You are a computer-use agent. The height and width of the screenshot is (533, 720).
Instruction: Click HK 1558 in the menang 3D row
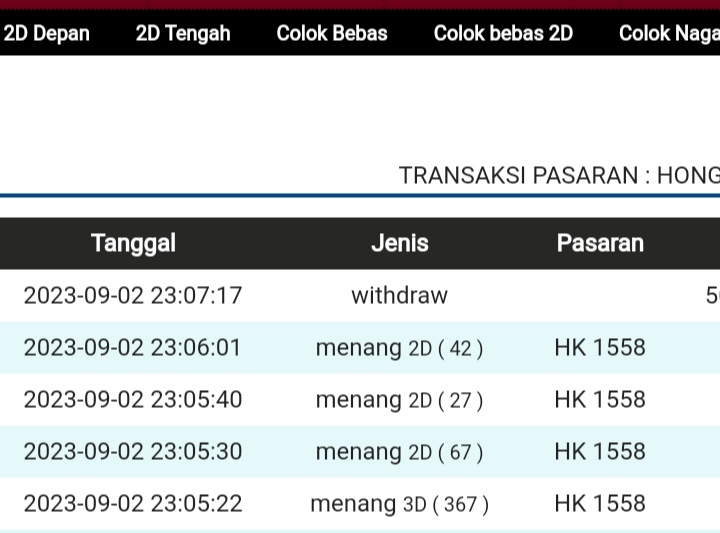click(x=600, y=503)
